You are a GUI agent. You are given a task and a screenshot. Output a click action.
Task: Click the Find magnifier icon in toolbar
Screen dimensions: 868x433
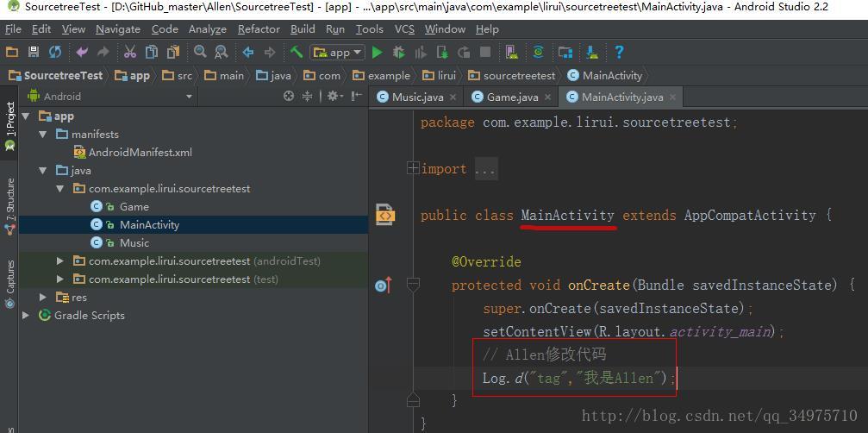tap(200, 53)
